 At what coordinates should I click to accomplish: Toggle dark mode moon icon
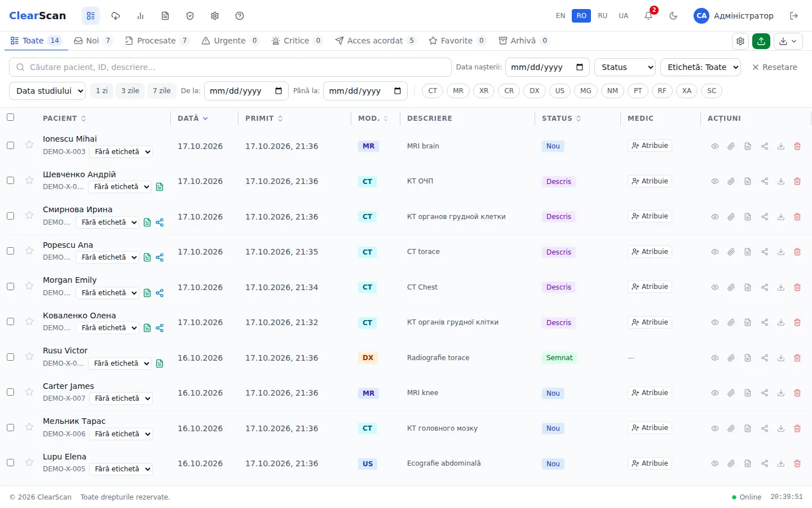click(673, 16)
